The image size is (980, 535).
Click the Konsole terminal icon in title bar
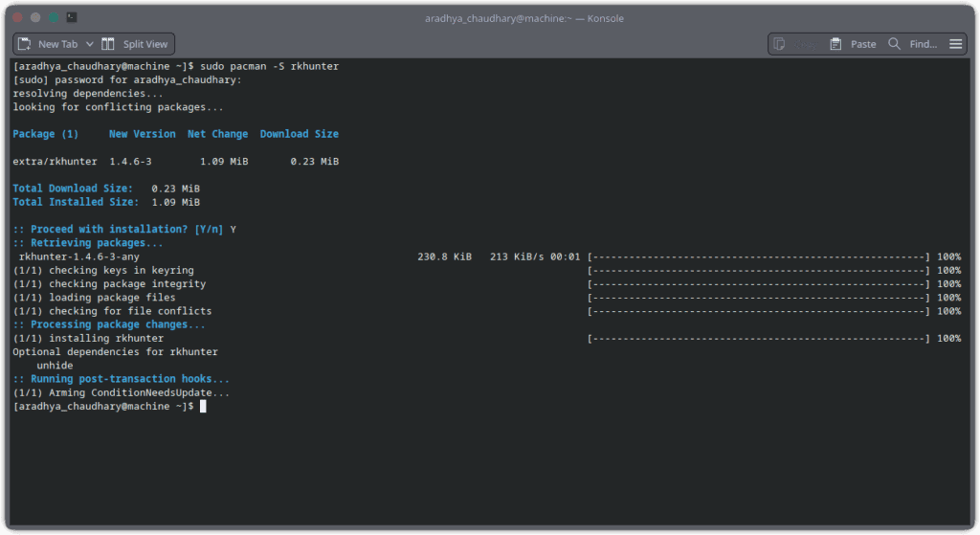(72, 17)
